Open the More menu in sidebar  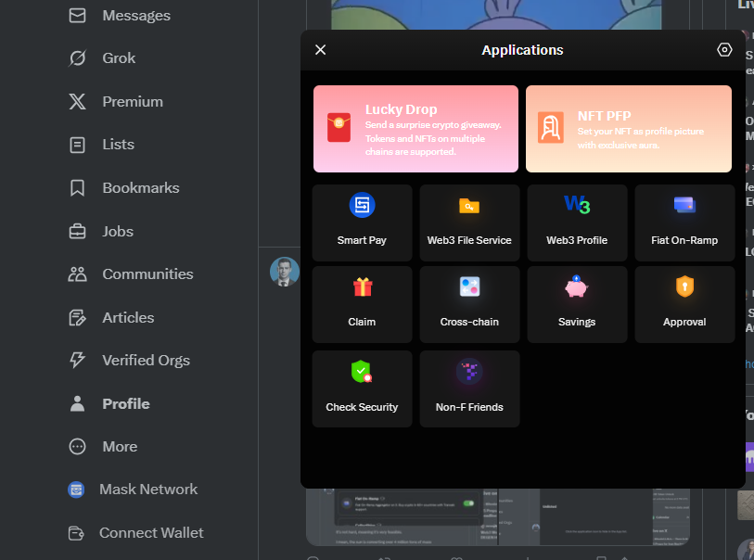click(x=103, y=447)
